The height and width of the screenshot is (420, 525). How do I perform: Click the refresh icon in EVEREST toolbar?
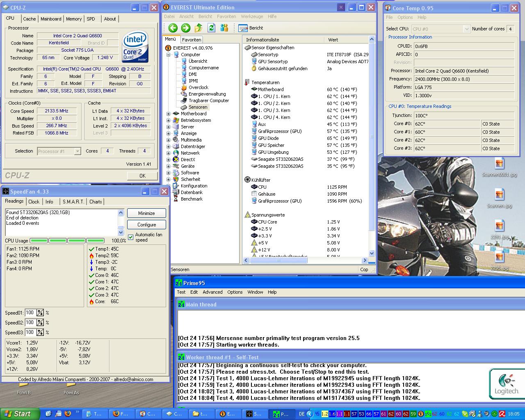click(x=211, y=28)
